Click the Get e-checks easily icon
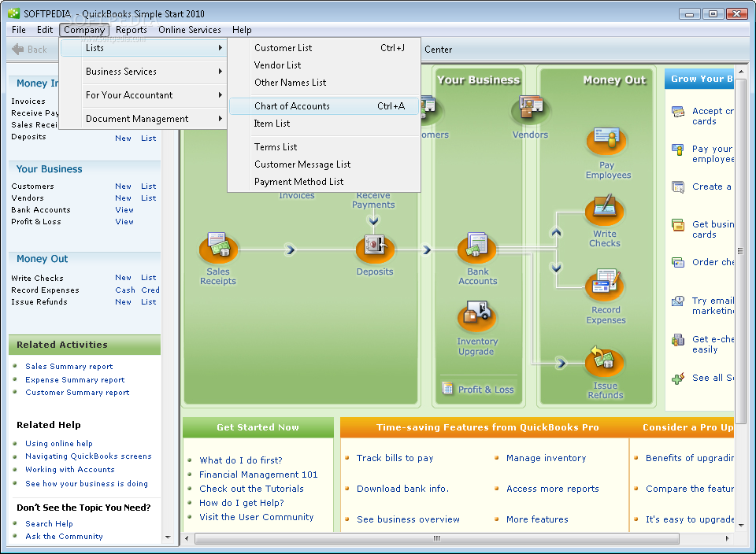The width and height of the screenshot is (756, 554). pos(678,340)
